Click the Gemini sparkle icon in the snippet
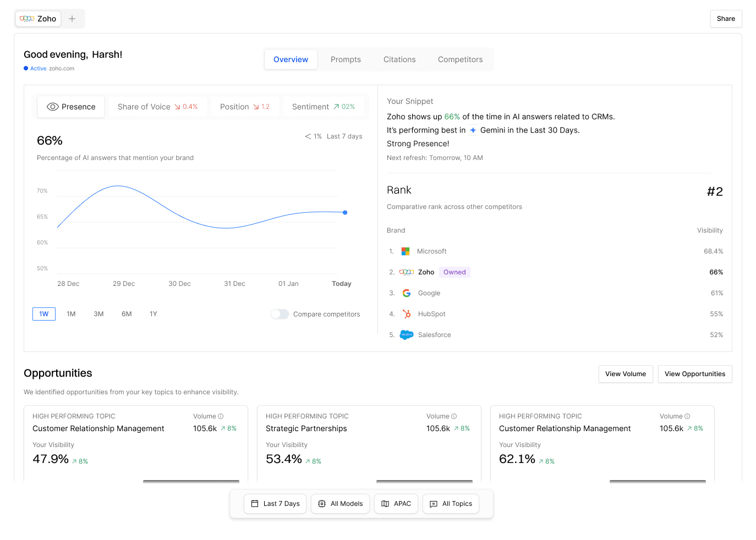The height and width of the screenshot is (540, 756). tap(473, 130)
